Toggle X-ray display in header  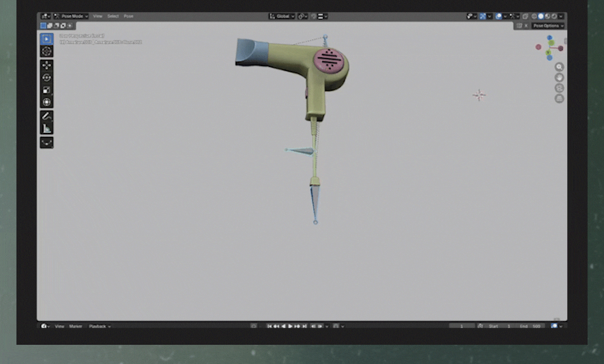[525, 16]
